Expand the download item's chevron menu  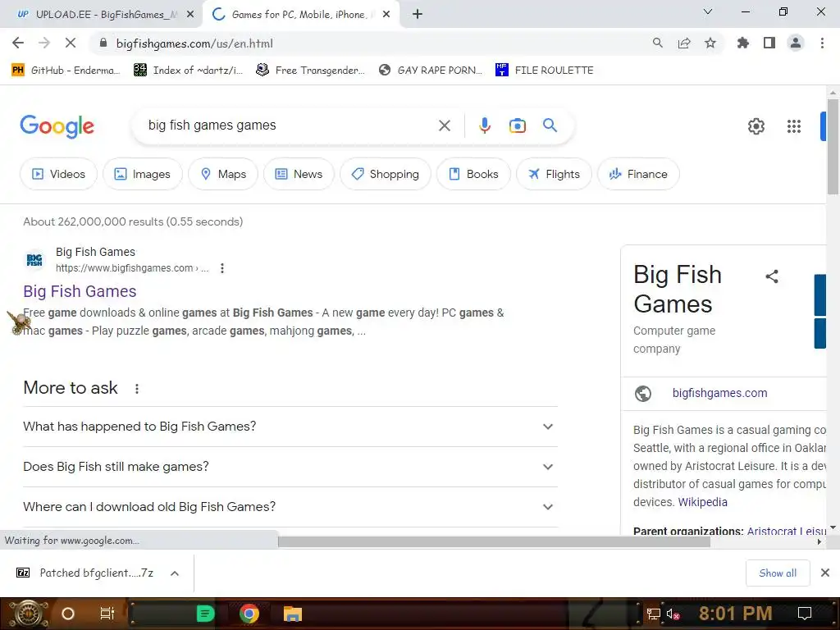point(174,573)
